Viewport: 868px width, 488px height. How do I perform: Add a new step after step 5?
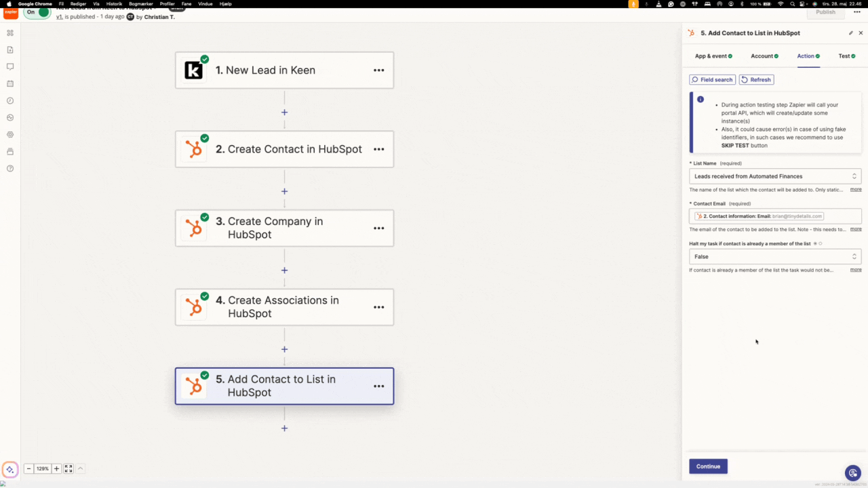coord(284,428)
